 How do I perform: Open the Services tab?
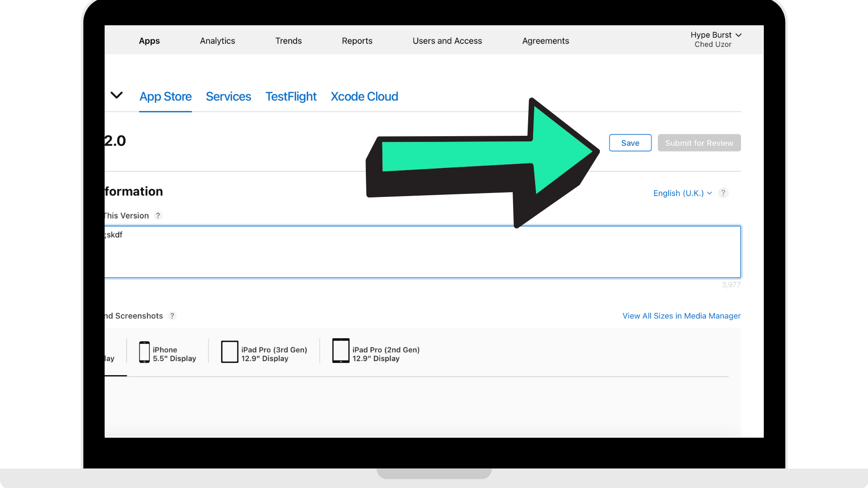(x=228, y=96)
